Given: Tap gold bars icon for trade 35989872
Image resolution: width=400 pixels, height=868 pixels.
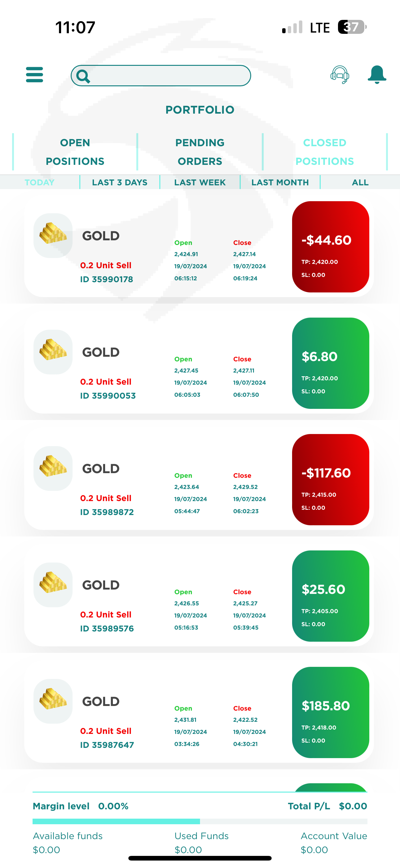Looking at the screenshot, I should tap(53, 468).
